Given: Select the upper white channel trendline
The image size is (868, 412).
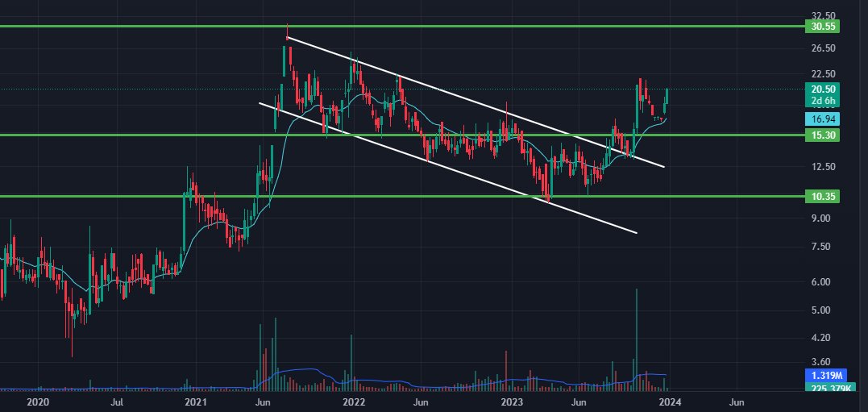Looking at the screenshot, I should click(x=475, y=102).
